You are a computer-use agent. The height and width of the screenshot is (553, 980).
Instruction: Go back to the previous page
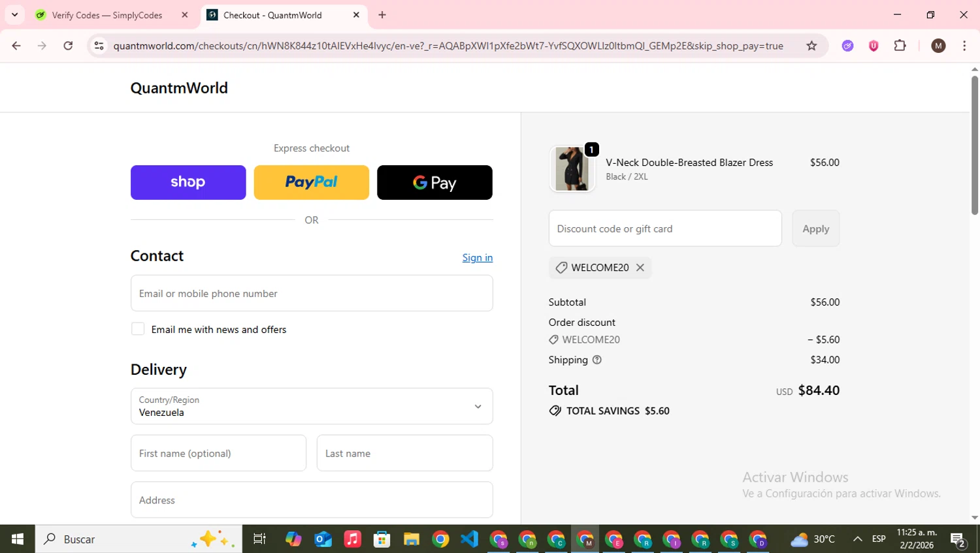coord(16,46)
